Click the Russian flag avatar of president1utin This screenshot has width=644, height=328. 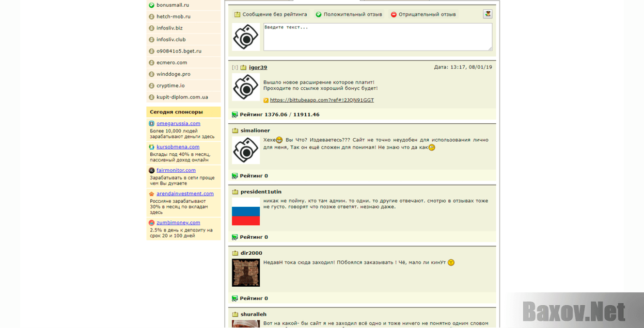246,211
